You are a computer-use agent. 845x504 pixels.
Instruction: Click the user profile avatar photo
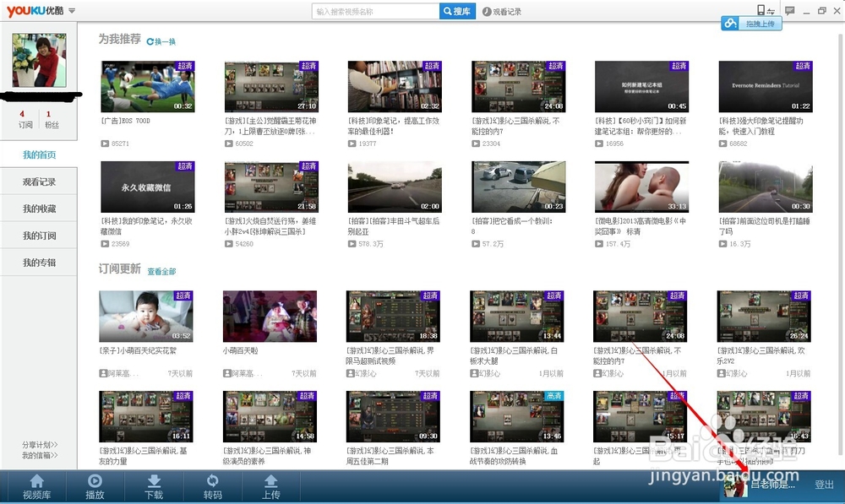point(40,60)
